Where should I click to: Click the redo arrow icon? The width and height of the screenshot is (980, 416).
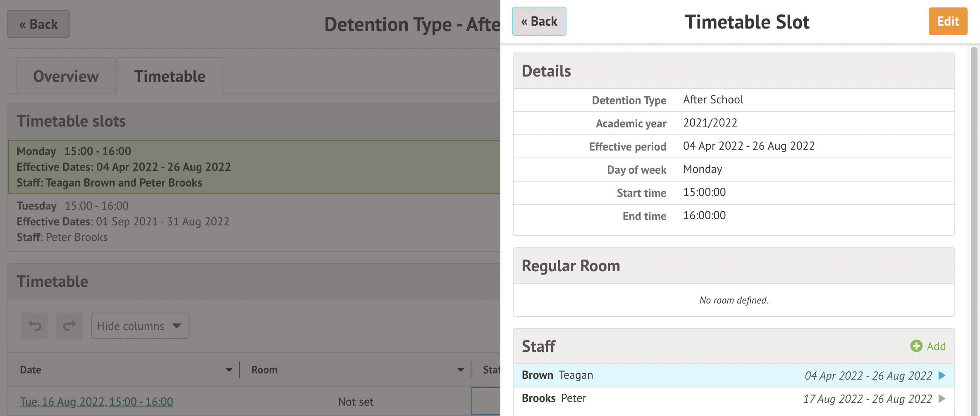69,326
